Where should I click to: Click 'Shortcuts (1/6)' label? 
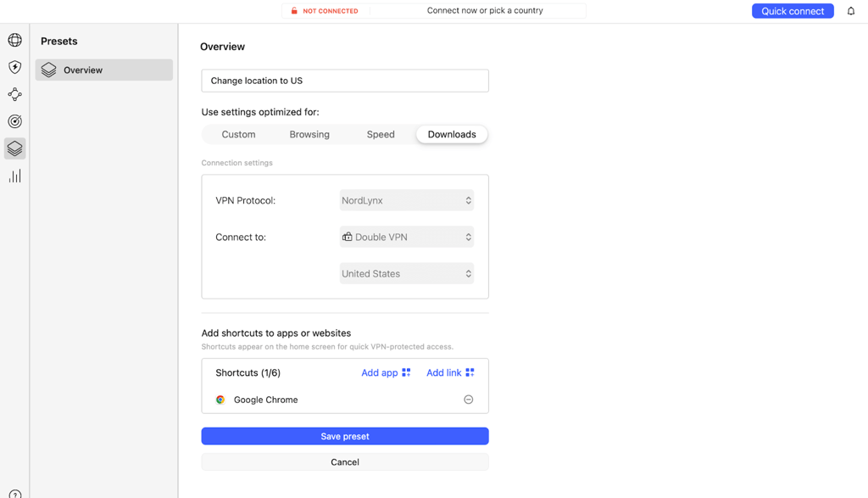248,372
